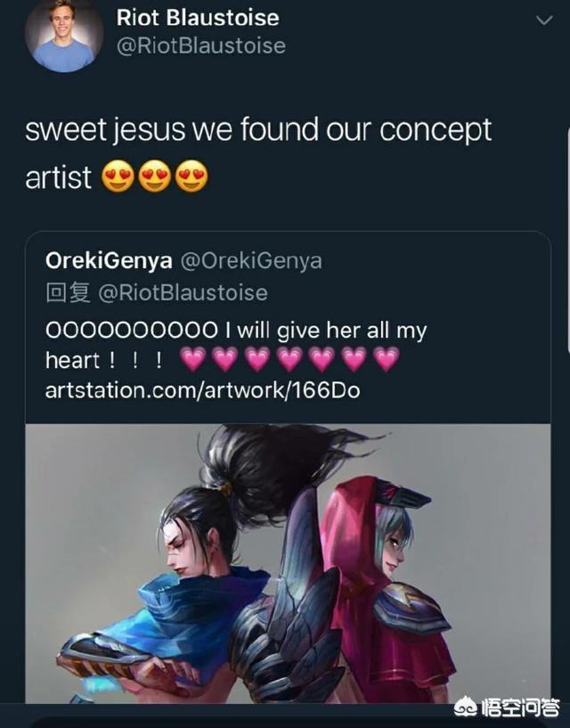Open the OrekiGenya bold display name

(109, 260)
